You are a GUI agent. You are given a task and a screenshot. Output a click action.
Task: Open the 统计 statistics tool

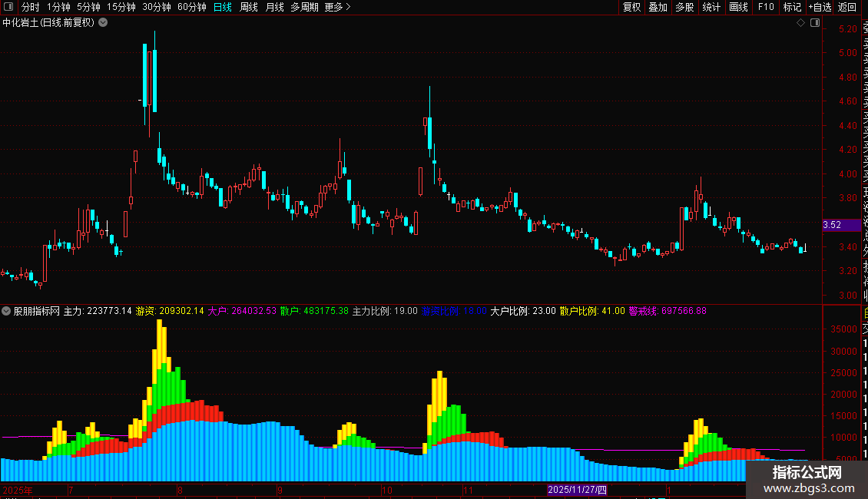pos(711,7)
